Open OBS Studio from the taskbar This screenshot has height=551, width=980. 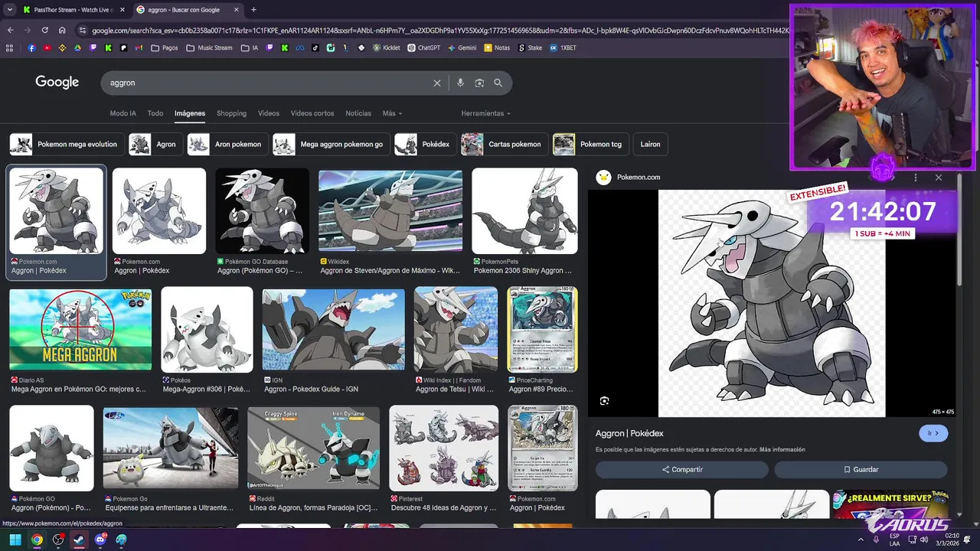pyautogui.click(x=58, y=540)
